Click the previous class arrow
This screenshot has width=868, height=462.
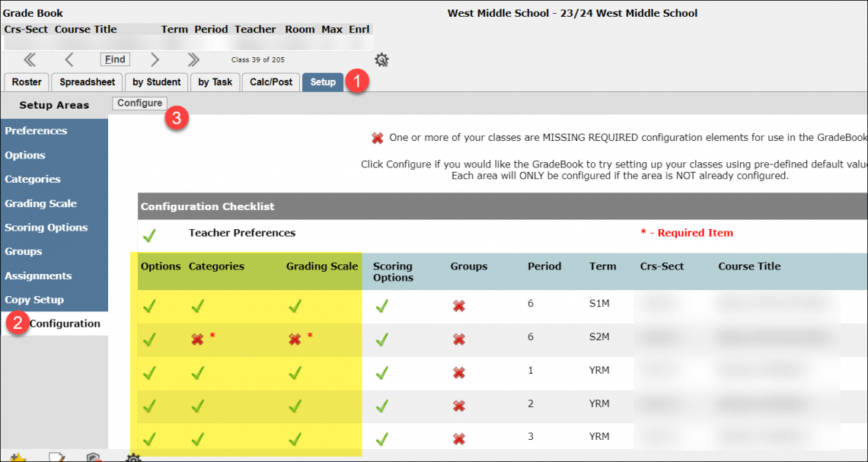tap(70, 59)
